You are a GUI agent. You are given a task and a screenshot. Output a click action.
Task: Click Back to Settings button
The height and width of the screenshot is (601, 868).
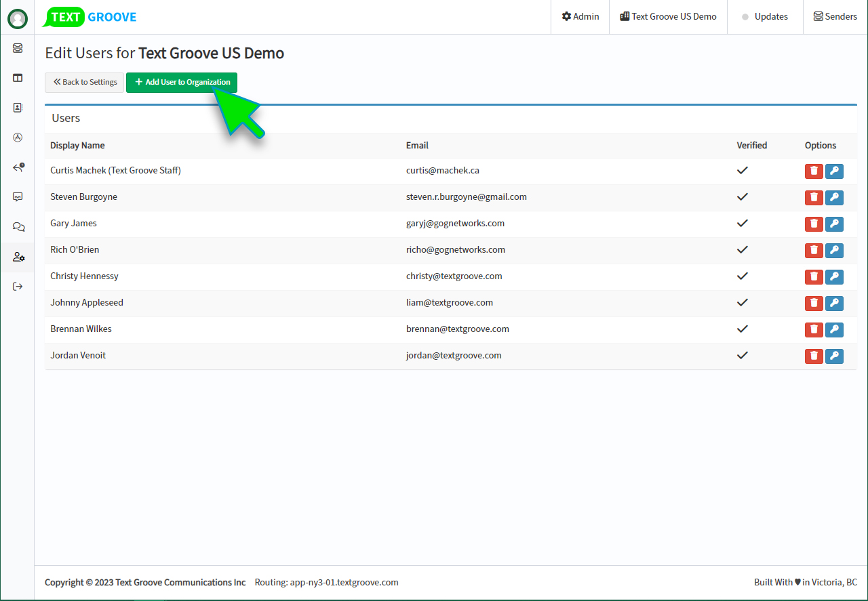(x=85, y=82)
